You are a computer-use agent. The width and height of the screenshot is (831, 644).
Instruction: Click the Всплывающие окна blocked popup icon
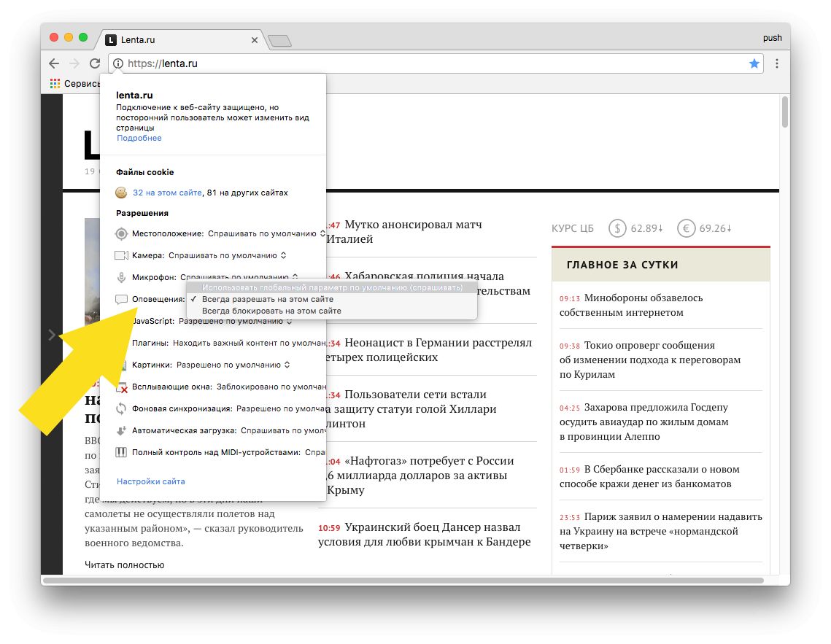pyautogui.click(x=122, y=387)
